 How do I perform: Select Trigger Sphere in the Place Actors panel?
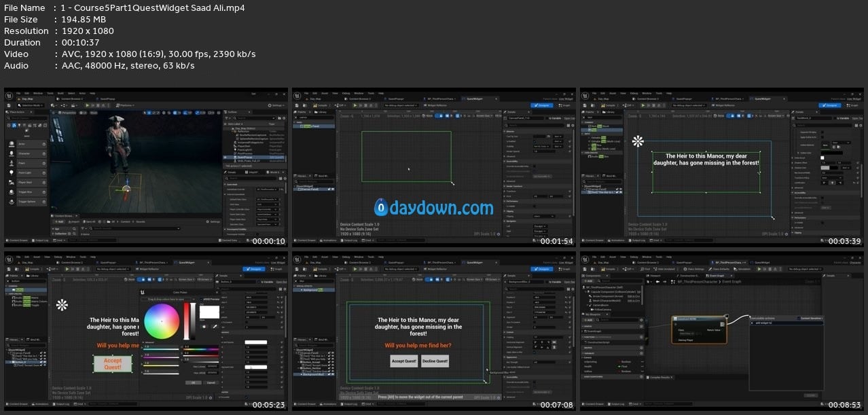coord(28,201)
